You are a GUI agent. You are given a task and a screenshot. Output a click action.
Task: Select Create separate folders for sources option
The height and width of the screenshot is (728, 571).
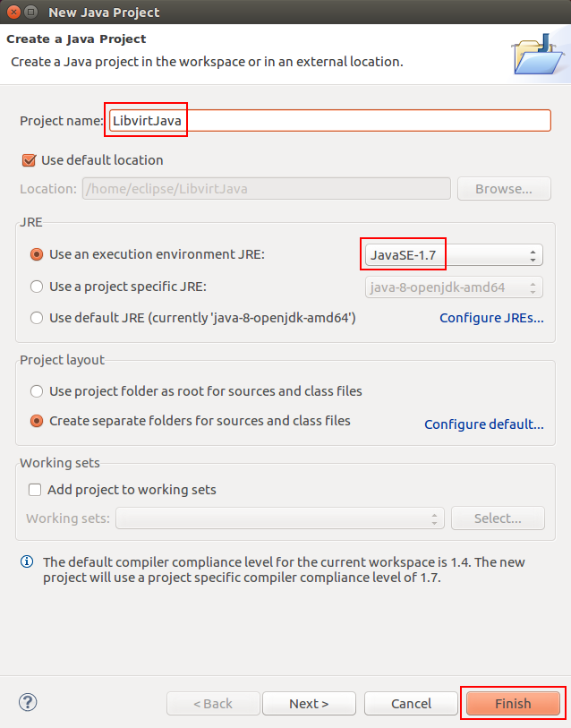click(37, 421)
